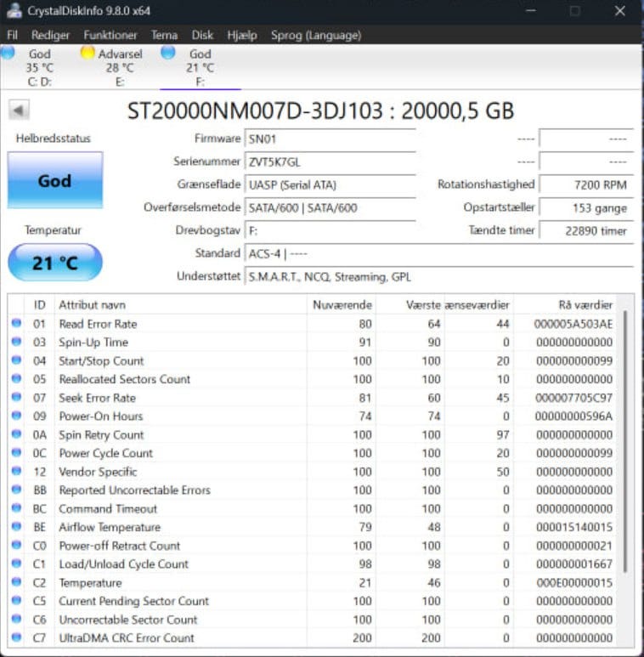Open the Fil menu
This screenshot has height=657, width=644.
tap(12, 35)
